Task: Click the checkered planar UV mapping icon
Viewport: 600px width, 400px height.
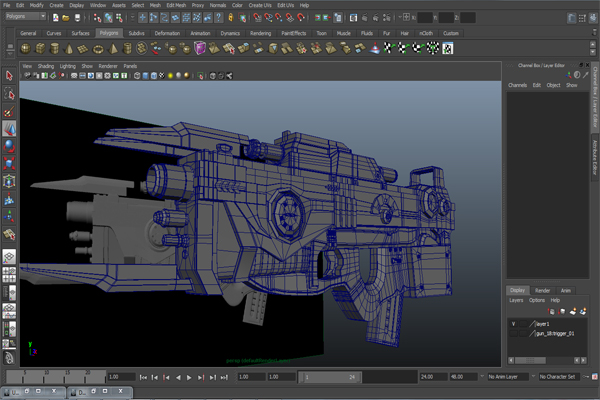Action: (389, 49)
